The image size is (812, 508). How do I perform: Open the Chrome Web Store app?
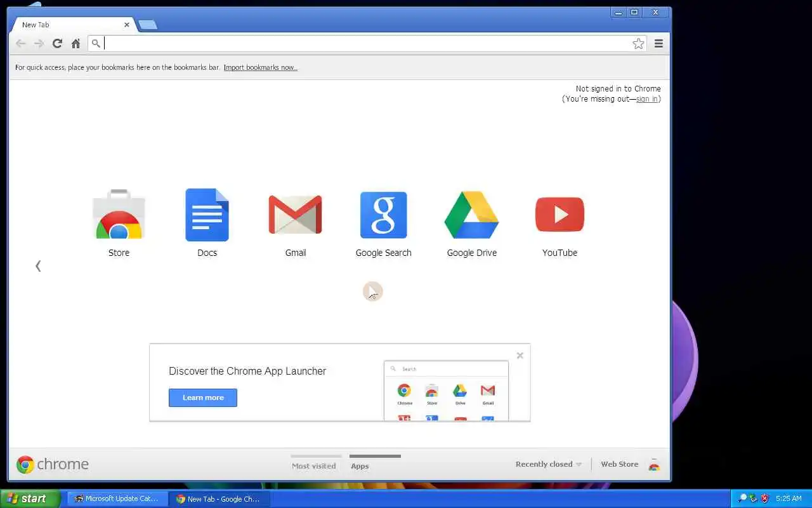tap(119, 215)
